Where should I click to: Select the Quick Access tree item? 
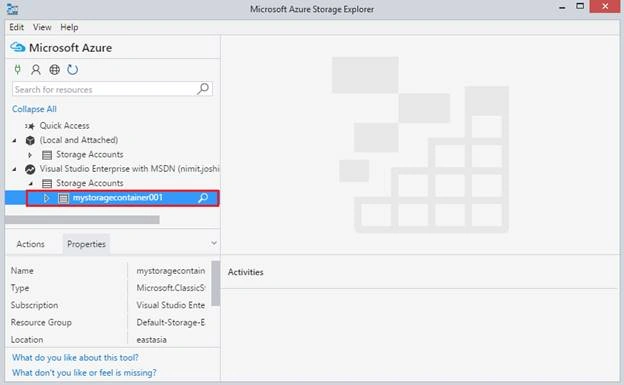64,126
